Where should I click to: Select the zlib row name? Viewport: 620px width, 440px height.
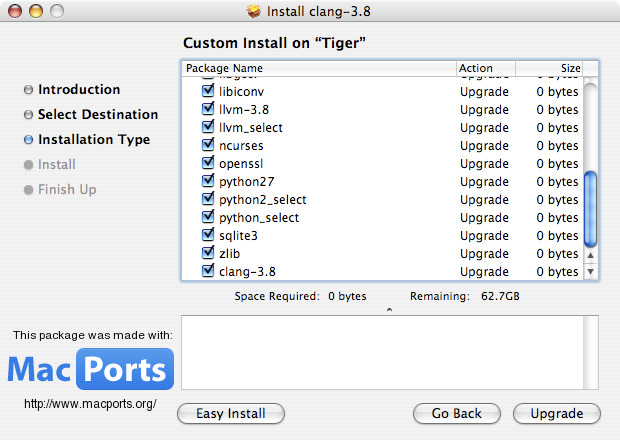pos(229,253)
